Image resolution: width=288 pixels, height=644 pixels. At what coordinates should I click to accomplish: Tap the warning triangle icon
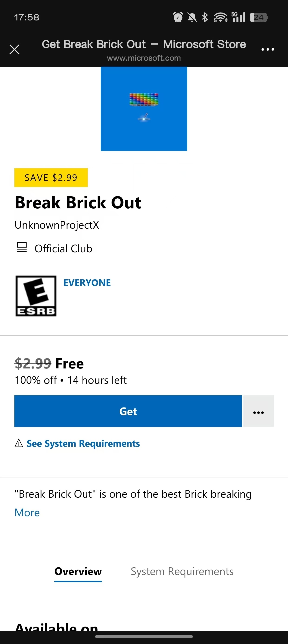coord(19,443)
